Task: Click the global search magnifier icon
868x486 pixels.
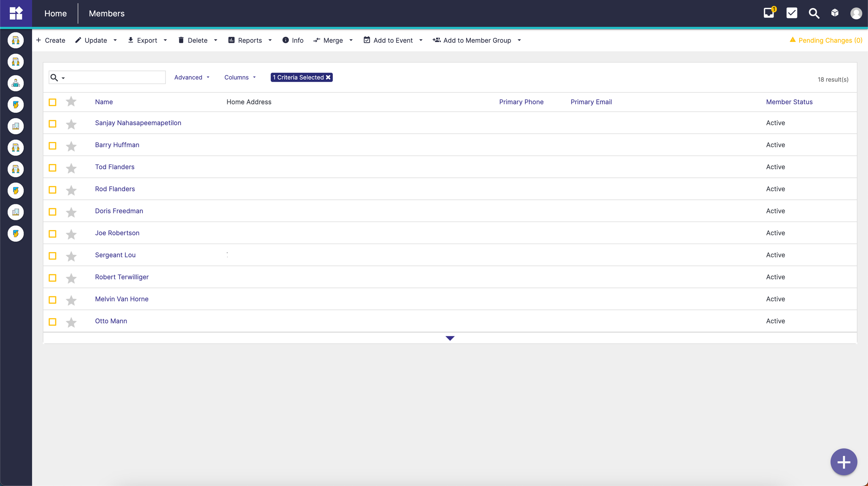Action: coord(814,13)
